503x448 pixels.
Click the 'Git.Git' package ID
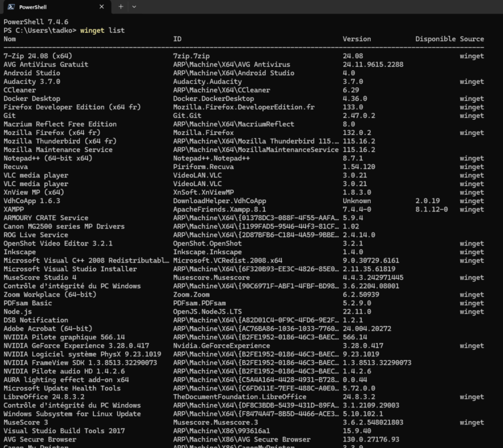pos(188,116)
